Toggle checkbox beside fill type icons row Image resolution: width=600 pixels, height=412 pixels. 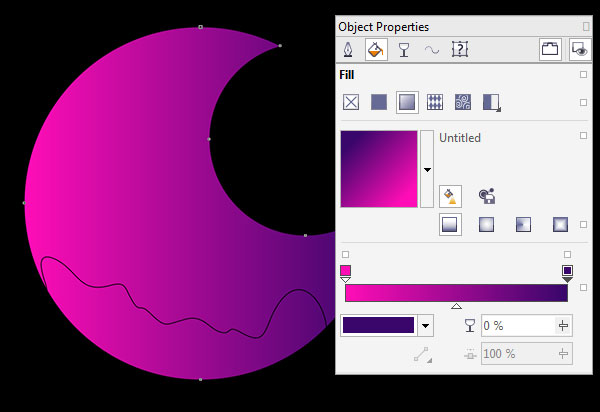(x=583, y=103)
